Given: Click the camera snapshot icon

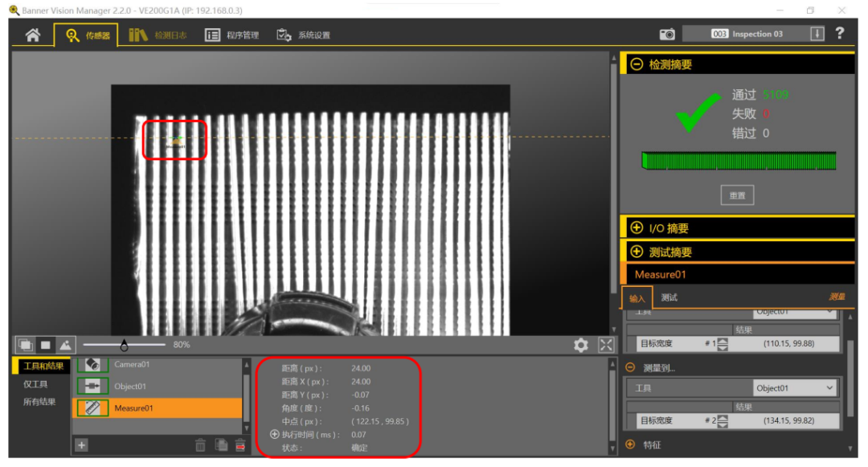Looking at the screenshot, I should [x=667, y=34].
